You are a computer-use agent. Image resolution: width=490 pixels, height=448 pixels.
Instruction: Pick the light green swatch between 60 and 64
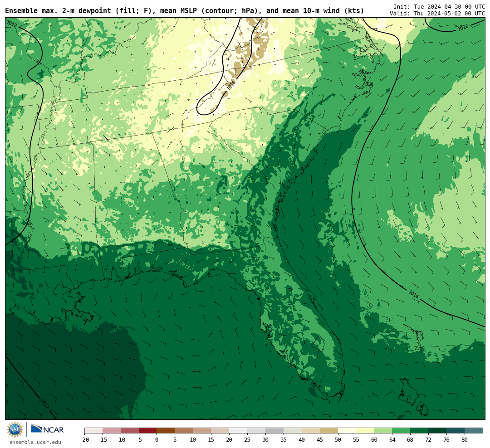(383, 431)
